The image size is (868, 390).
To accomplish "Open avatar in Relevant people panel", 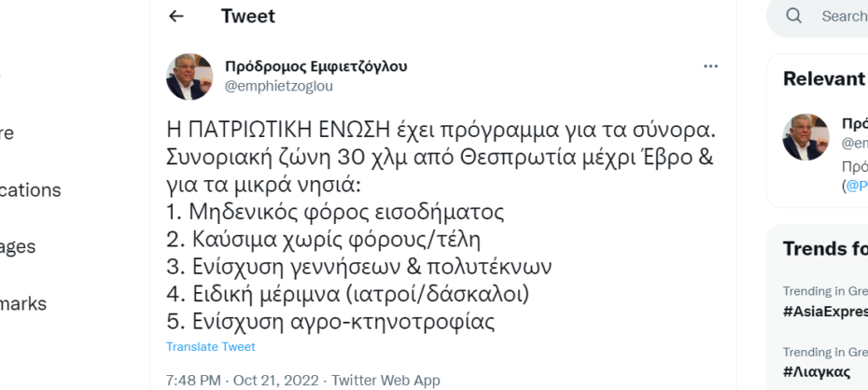I will coord(805,137).
